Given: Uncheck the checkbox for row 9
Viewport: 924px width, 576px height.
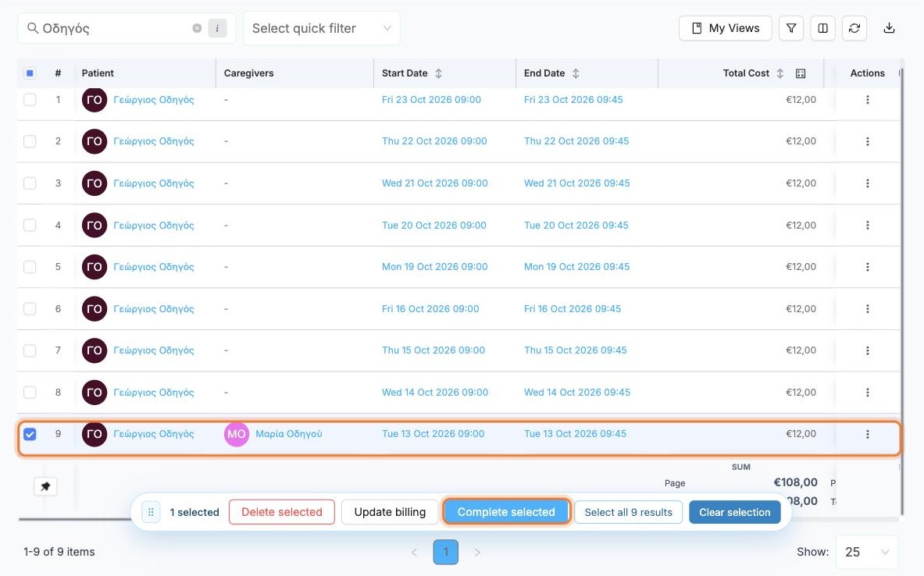Looking at the screenshot, I should click(x=30, y=434).
